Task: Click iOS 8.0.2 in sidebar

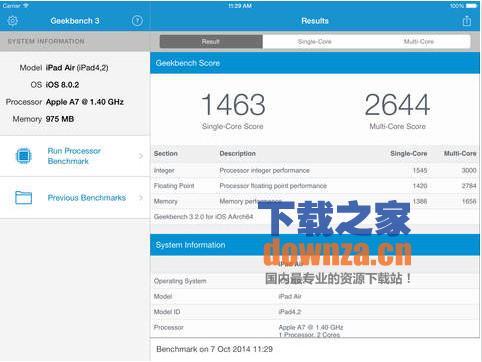Action: coord(62,85)
